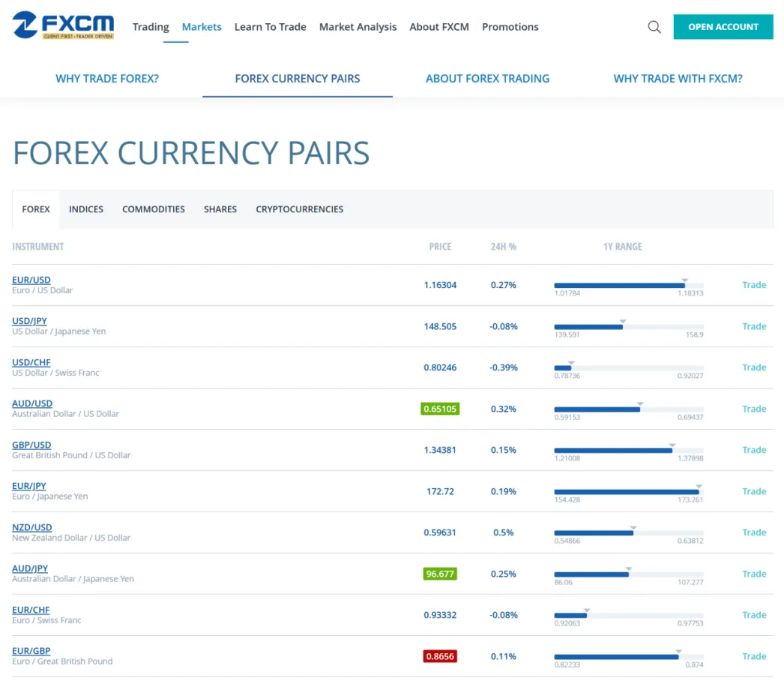
Task: Click the green 0.65105 price badge
Action: 440,409
